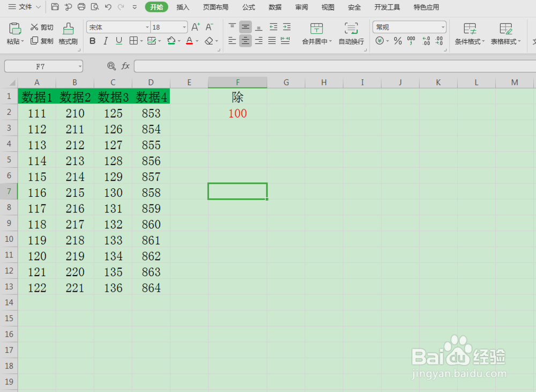Increase indent icon
The image size is (536, 392).
click(x=287, y=27)
